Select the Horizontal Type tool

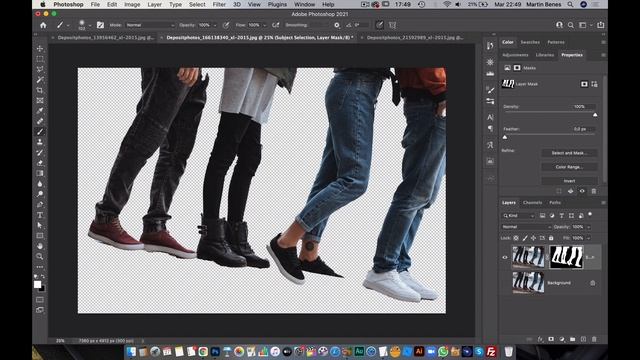[x=40, y=215]
